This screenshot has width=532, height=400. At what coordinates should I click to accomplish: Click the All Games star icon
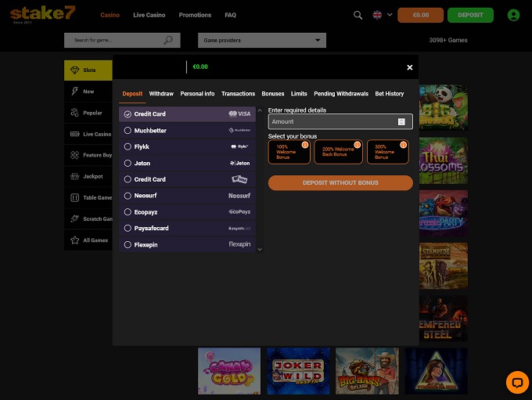tap(74, 240)
